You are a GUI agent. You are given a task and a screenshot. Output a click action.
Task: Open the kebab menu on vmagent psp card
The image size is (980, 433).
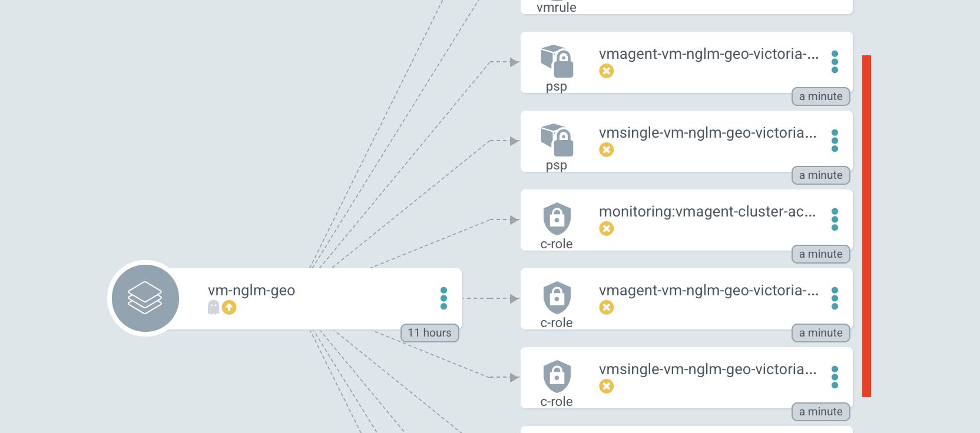[x=835, y=62]
